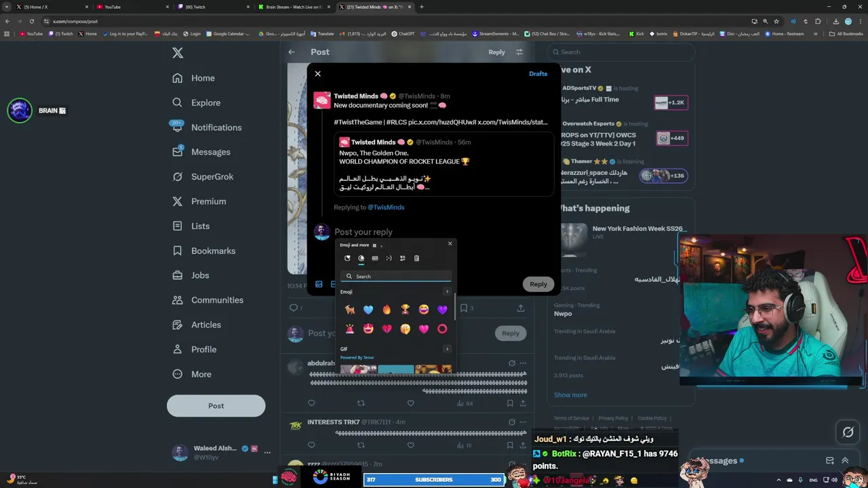Switch to the YouTube browser tab
This screenshot has width=868, height=488.
[132, 7]
